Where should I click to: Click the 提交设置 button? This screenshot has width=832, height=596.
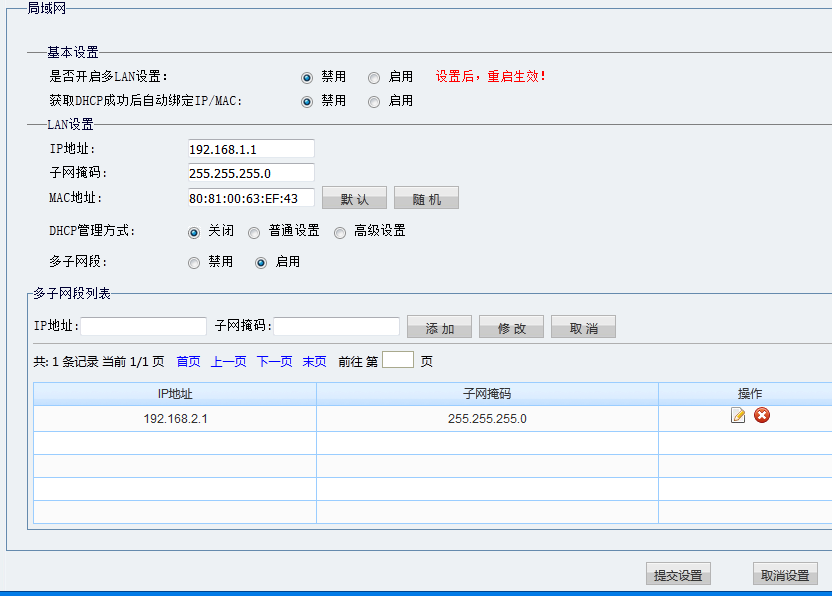pos(678,574)
